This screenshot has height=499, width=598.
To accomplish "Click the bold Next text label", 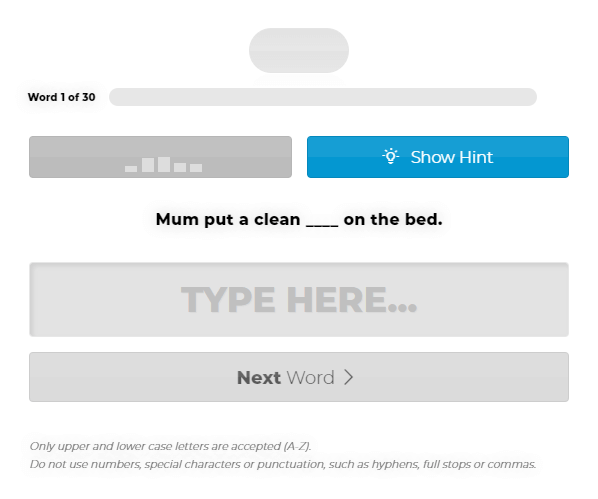I will click(259, 378).
